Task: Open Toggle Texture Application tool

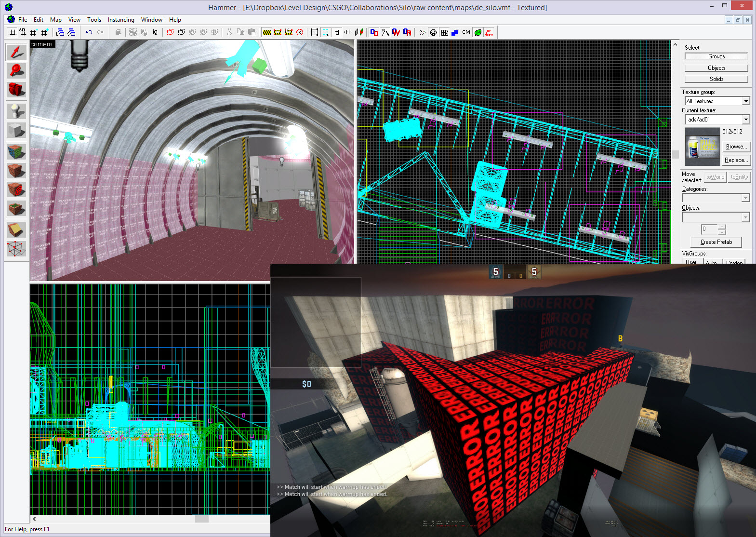Action: pos(16,151)
